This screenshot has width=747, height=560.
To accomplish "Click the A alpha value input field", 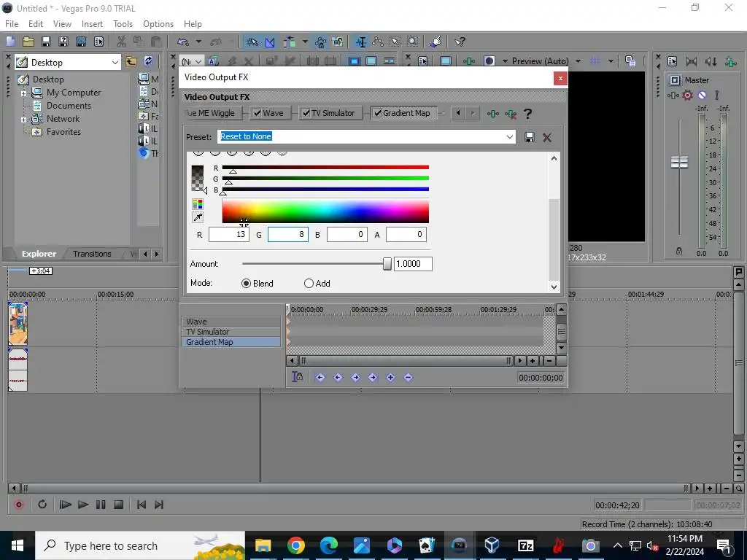I will 406,234.
